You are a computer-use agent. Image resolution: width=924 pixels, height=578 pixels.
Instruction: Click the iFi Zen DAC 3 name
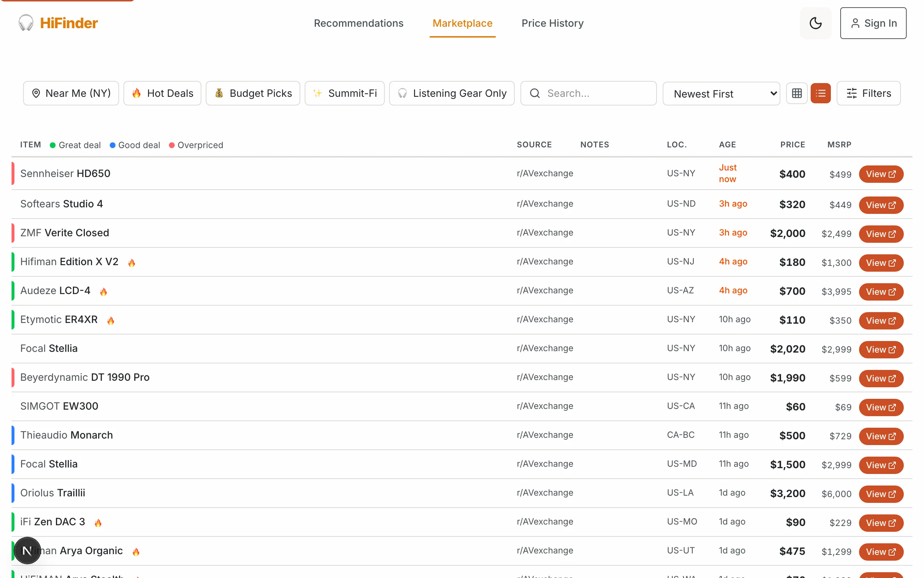coord(53,522)
